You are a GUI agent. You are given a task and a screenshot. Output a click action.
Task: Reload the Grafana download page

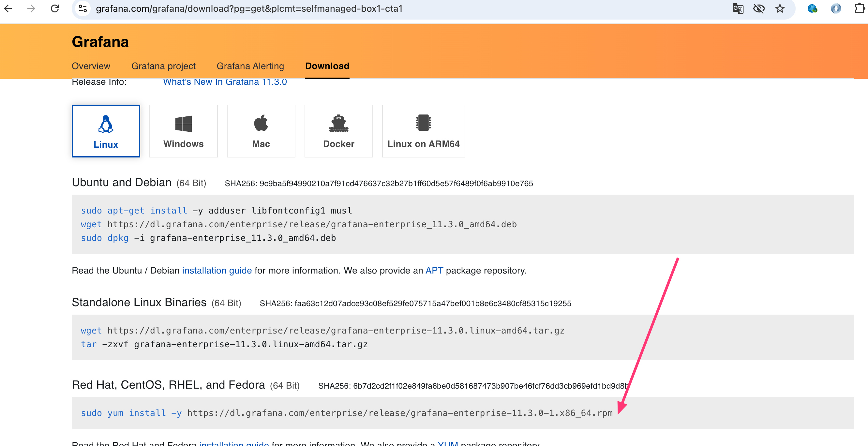coord(54,8)
